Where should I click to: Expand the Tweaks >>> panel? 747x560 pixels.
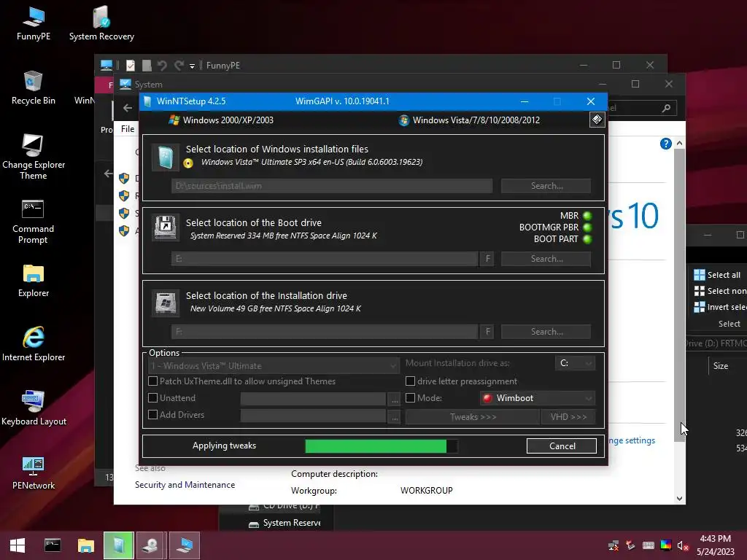point(473,416)
